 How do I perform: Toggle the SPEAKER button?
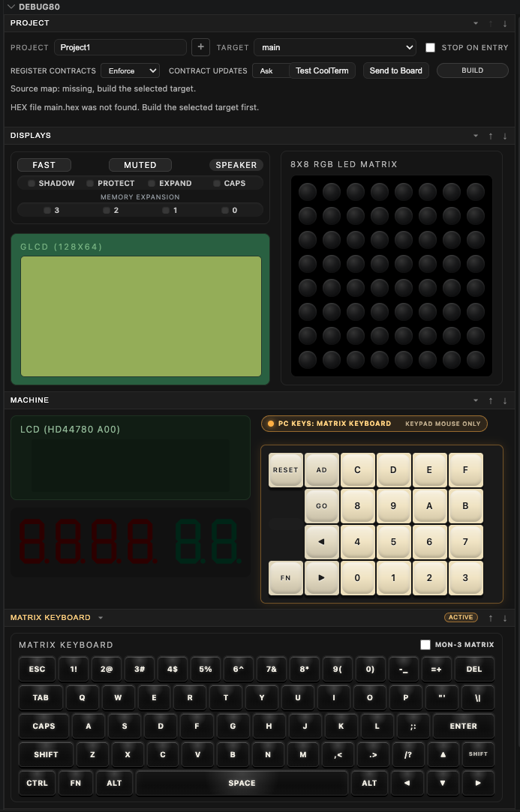coord(236,165)
